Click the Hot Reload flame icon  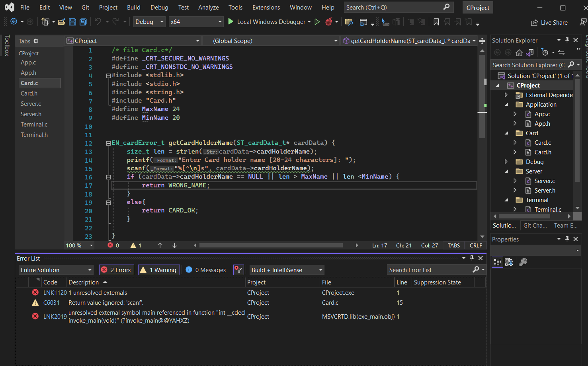coord(329,22)
